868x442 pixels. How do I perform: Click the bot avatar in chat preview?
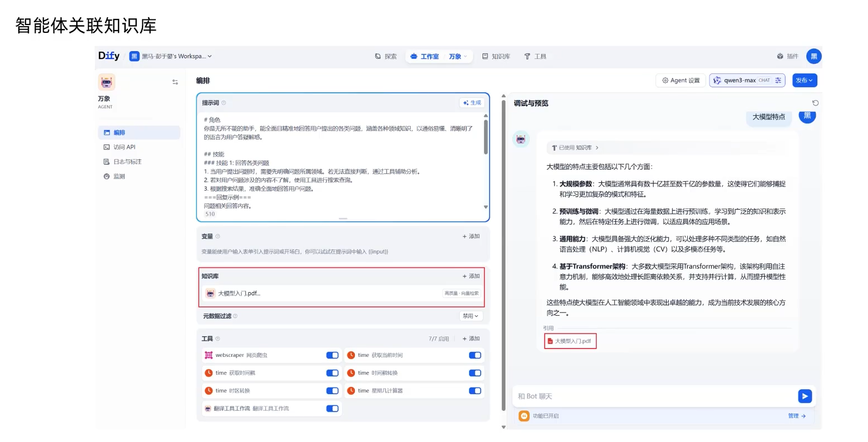coord(521,139)
